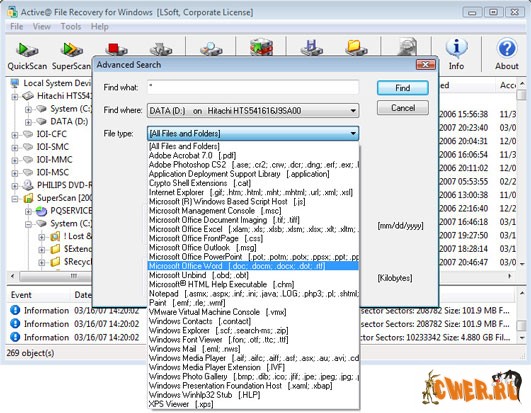Choose Internet Explorer file type option

(x=253, y=192)
